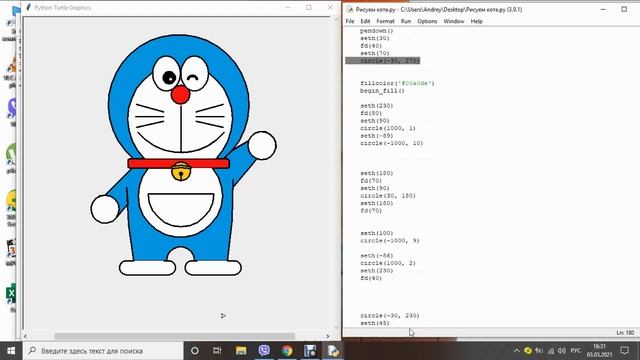Click the Ln: 180 status bar indicator
Screen dimensions: 640x360
click(x=625, y=333)
